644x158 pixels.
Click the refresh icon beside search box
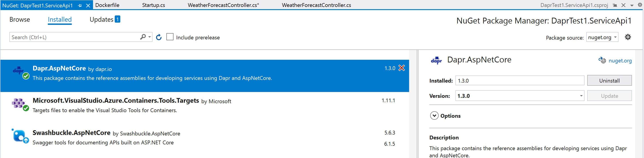pos(159,37)
